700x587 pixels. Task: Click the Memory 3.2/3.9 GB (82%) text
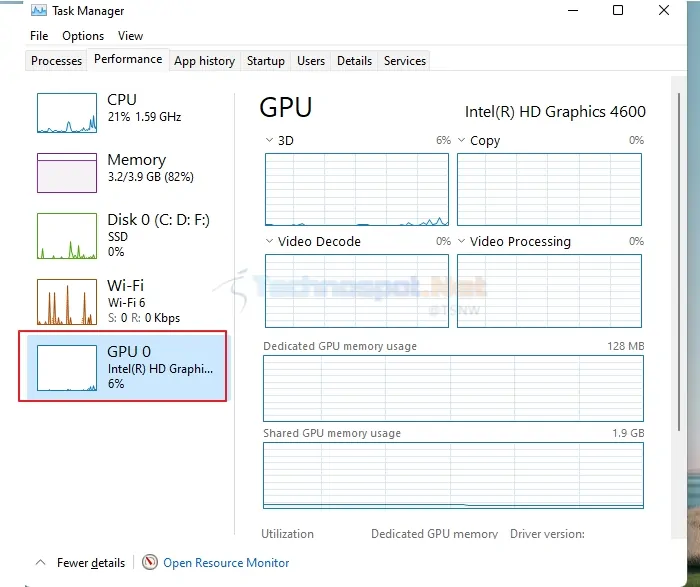(150, 177)
